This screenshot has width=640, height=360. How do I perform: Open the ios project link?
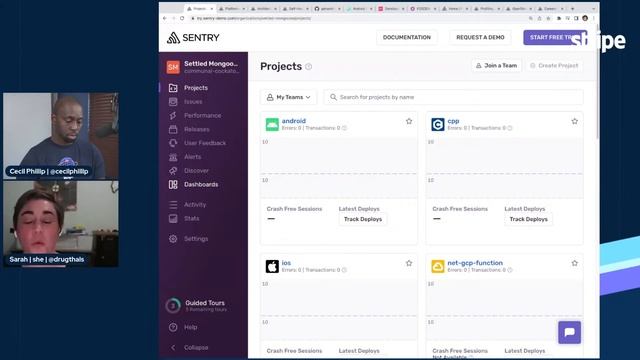click(x=286, y=263)
